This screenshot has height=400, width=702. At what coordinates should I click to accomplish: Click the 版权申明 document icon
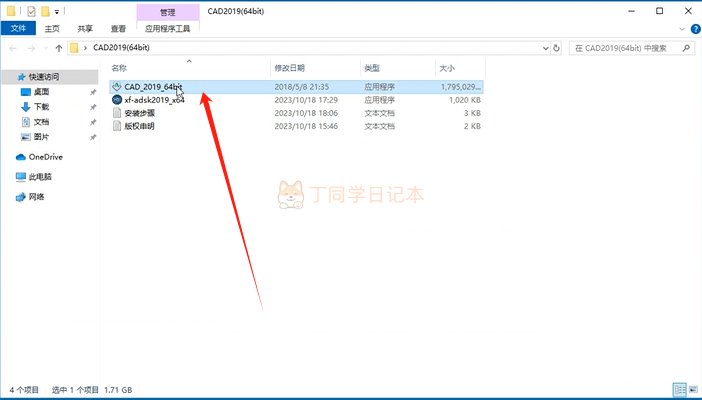116,126
